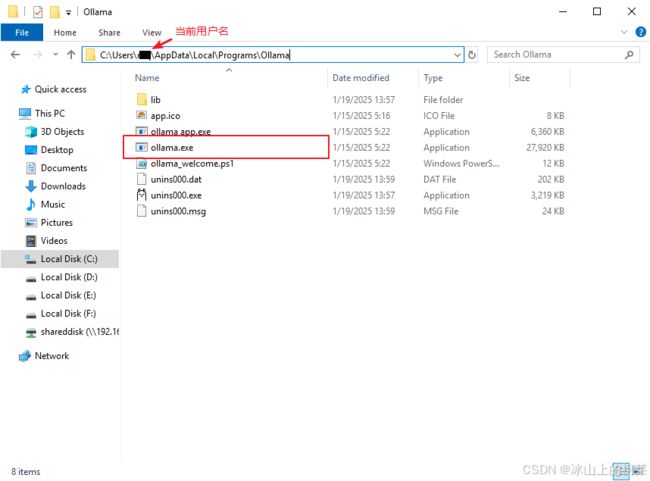Click the Network icon in the sidebar

pos(25,356)
